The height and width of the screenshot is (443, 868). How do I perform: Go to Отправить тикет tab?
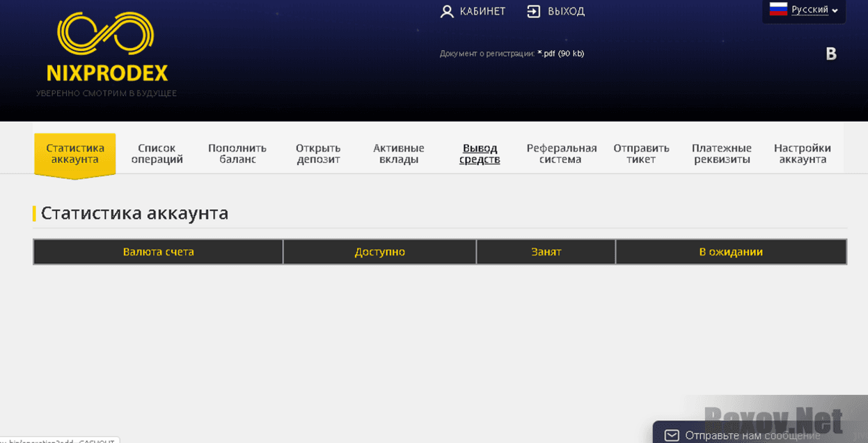pos(641,154)
